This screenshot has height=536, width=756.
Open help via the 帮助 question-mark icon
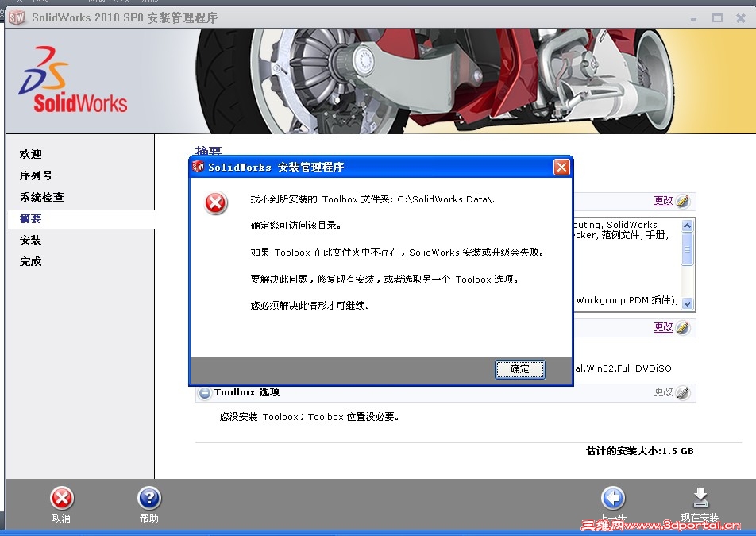pos(149,498)
